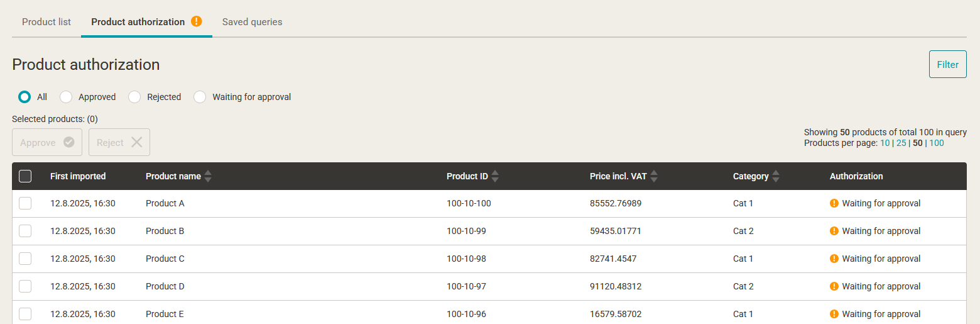Click the warning icon in Product E row
The width and height of the screenshot is (980, 324).
tap(834, 314)
